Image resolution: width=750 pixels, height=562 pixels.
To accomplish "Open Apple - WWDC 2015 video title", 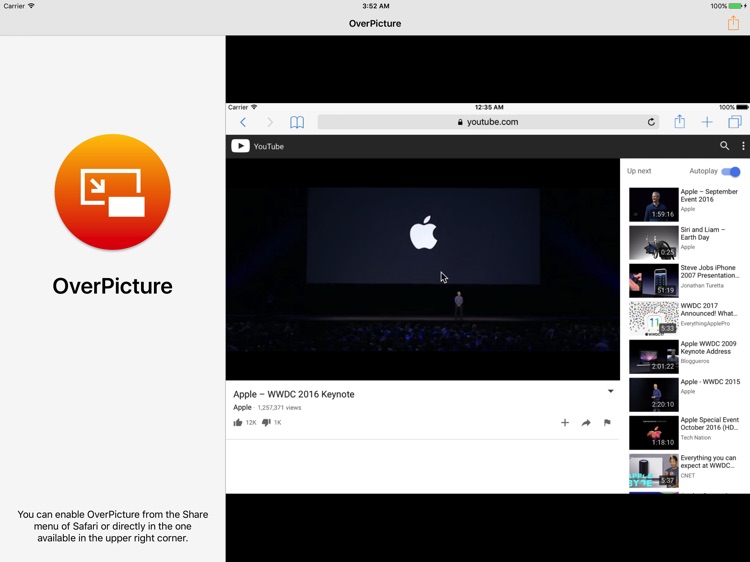I will pos(710,382).
